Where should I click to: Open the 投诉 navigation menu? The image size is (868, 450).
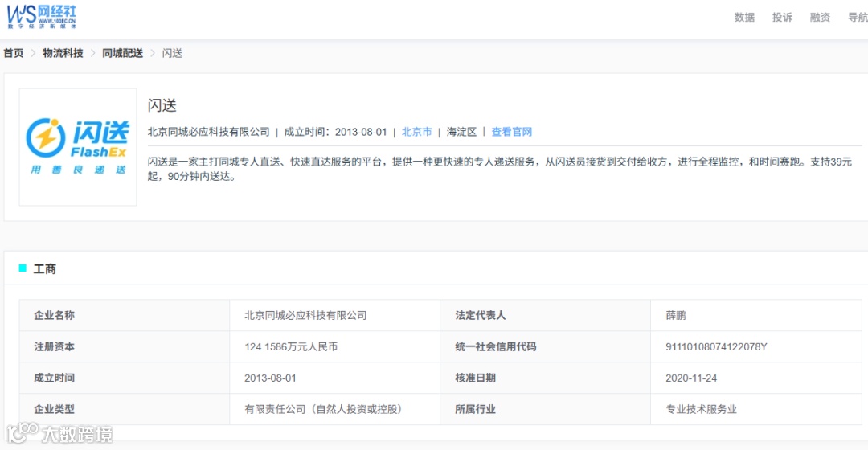click(782, 17)
